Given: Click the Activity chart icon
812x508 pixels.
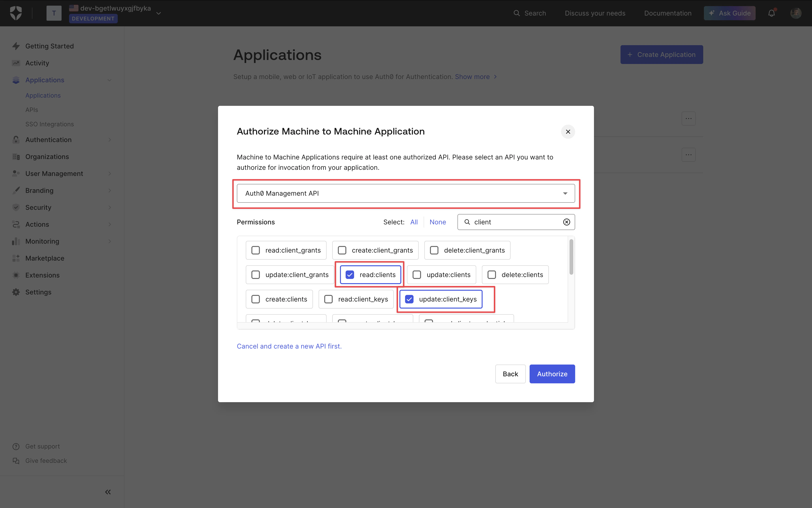Looking at the screenshot, I should coord(16,63).
